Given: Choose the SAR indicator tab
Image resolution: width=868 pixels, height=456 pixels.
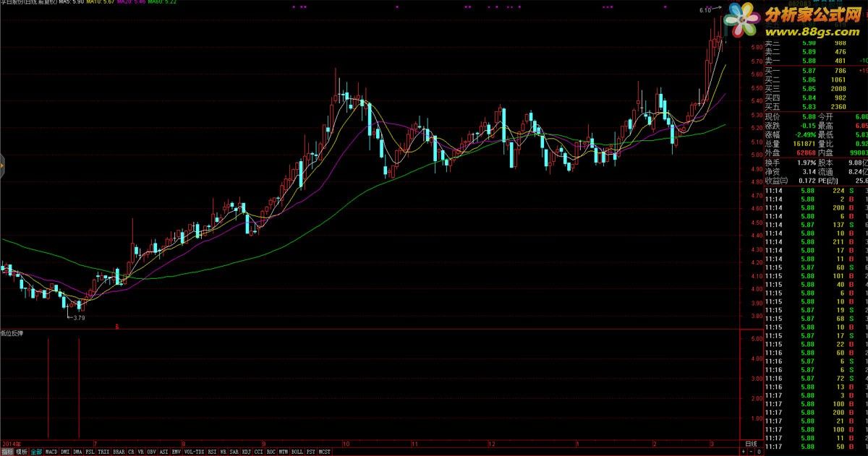Looking at the screenshot, I should (234, 452).
